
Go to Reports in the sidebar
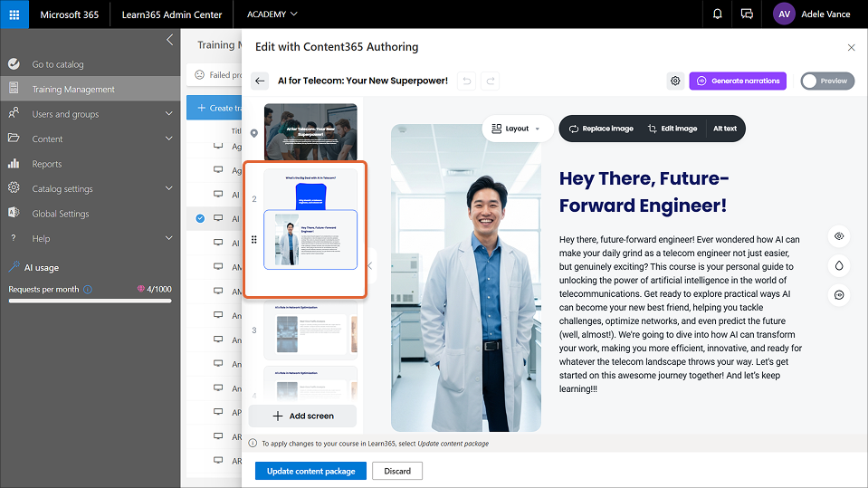tap(47, 164)
